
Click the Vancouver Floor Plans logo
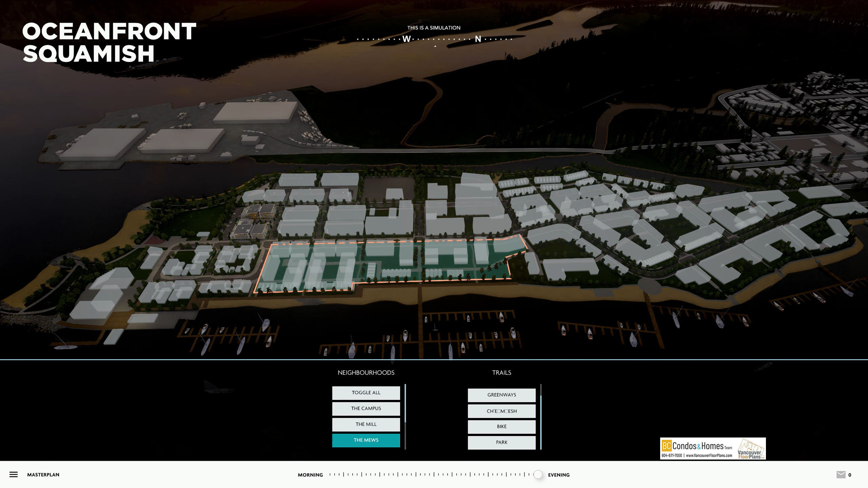point(751,449)
